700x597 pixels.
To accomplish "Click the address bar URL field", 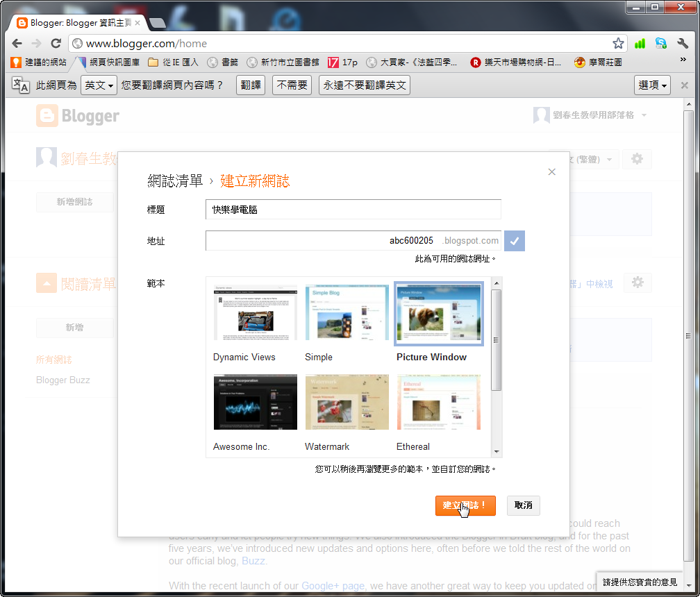I will pyautogui.click(x=347, y=43).
